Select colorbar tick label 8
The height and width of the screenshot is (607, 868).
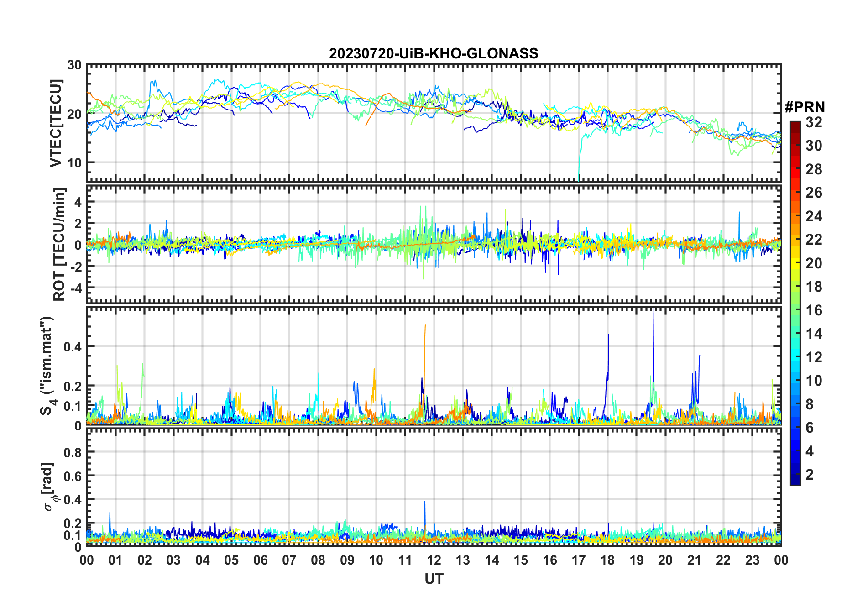810,404
